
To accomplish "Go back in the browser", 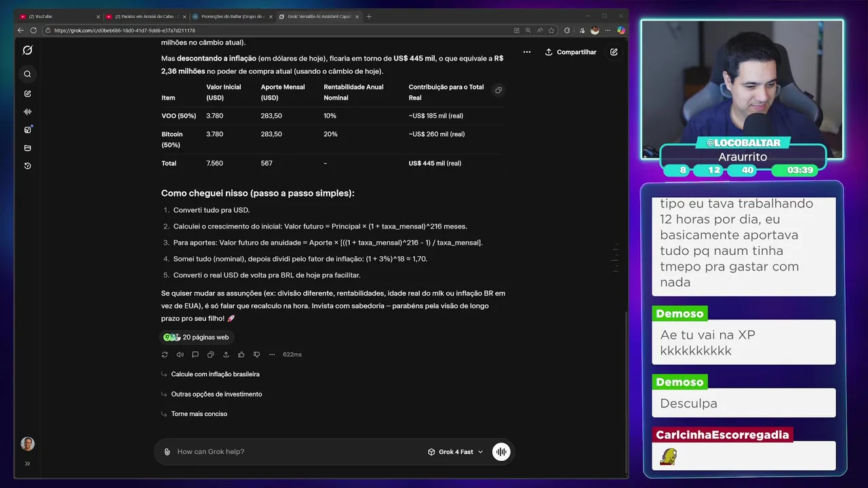I will click(20, 30).
